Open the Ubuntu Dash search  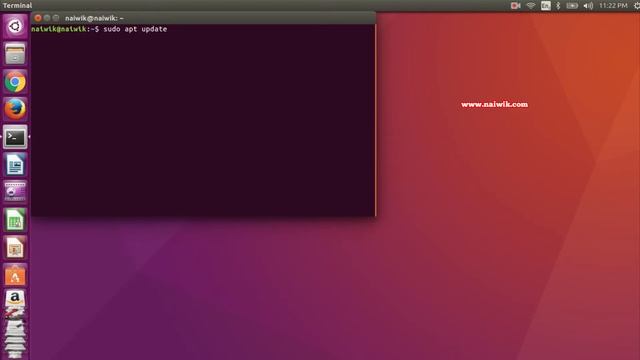[15, 27]
